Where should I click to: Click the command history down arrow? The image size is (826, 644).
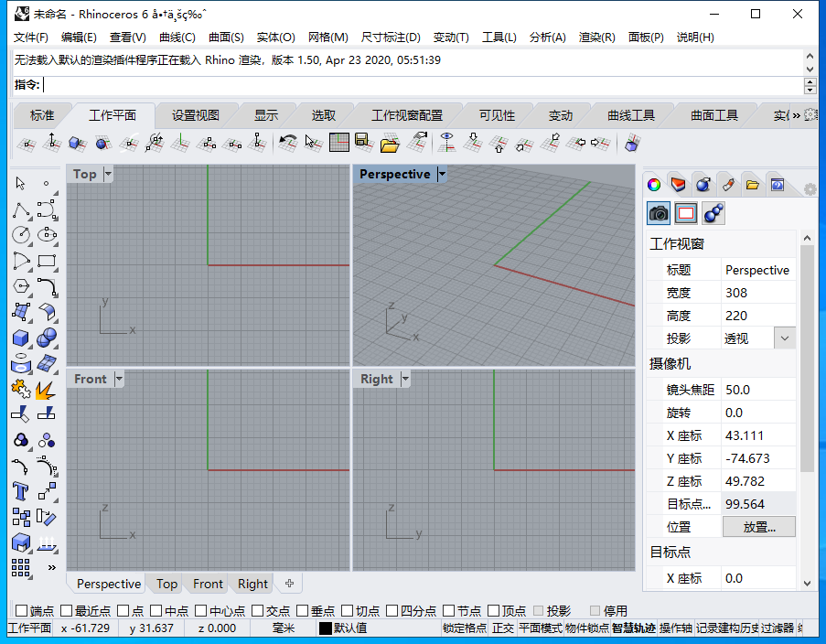pos(810,70)
